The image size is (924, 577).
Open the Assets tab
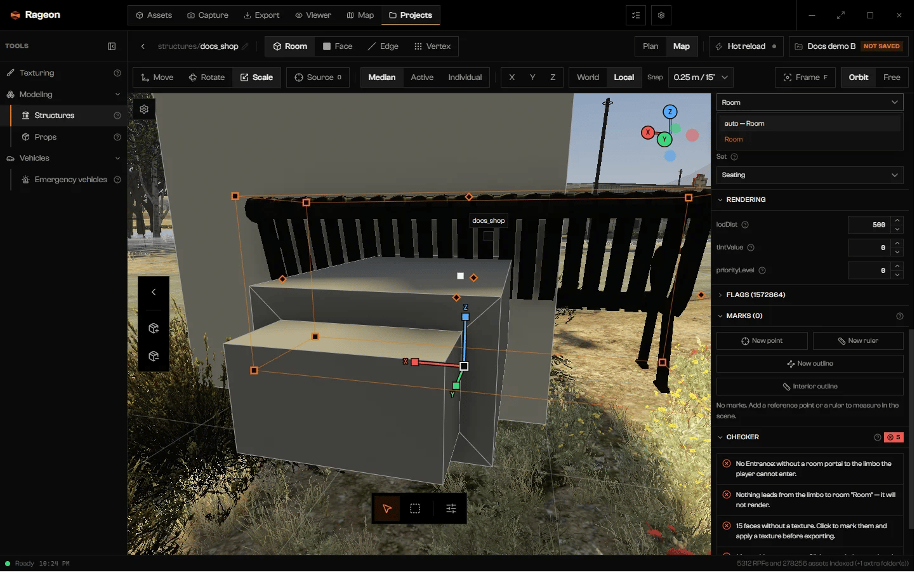click(x=155, y=15)
